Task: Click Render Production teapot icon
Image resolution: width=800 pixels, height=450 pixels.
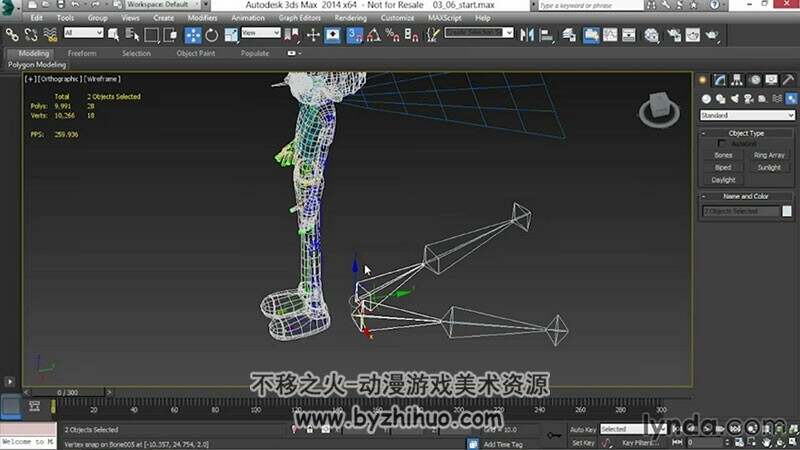Action: pyautogui.click(x=712, y=35)
